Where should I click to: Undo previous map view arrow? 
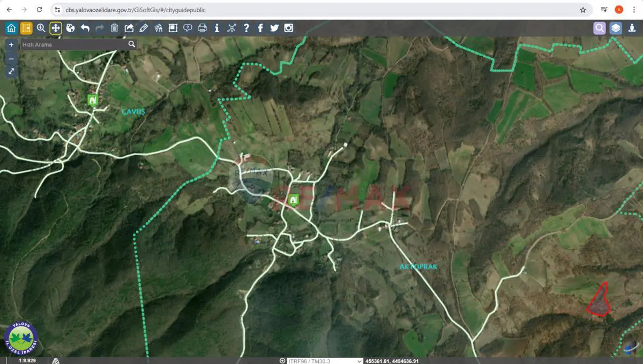pyautogui.click(x=85, y=28)
